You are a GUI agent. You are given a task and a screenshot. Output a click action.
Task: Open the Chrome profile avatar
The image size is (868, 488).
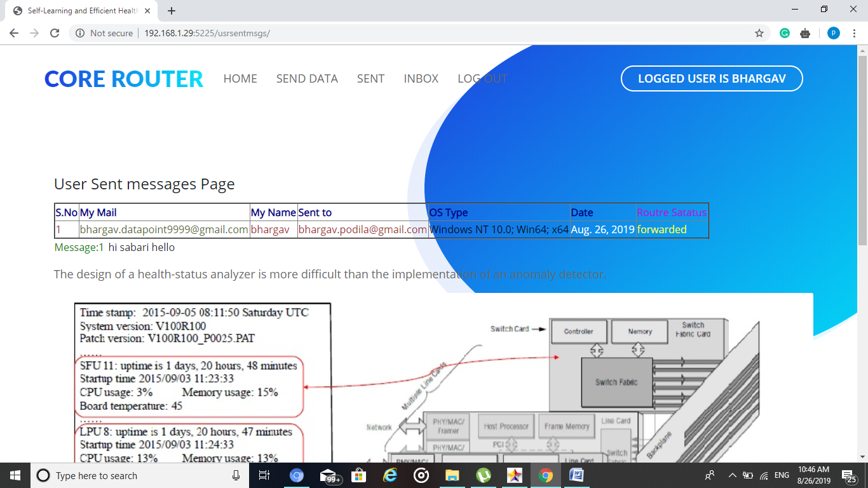834,33
